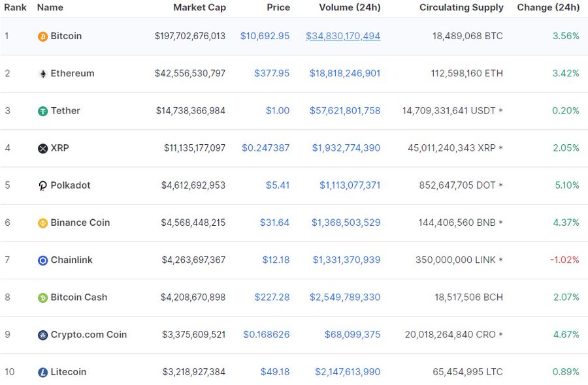Sort by the Market Cap column header
The width and height of the screenshot is (588, 385).
(199, 7)
